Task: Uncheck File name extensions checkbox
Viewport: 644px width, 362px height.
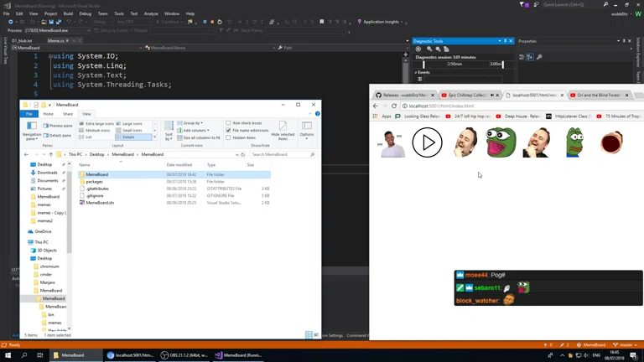Action: coord(228,130)
